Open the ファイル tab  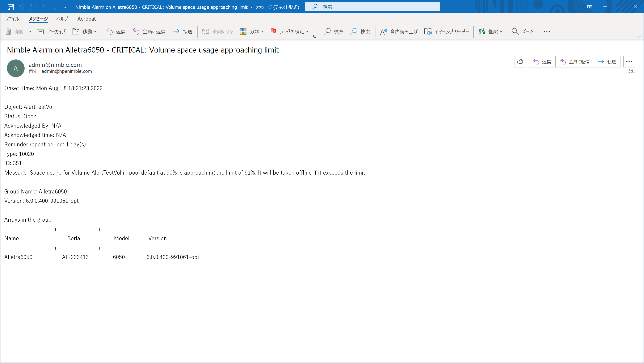point(12,19)
